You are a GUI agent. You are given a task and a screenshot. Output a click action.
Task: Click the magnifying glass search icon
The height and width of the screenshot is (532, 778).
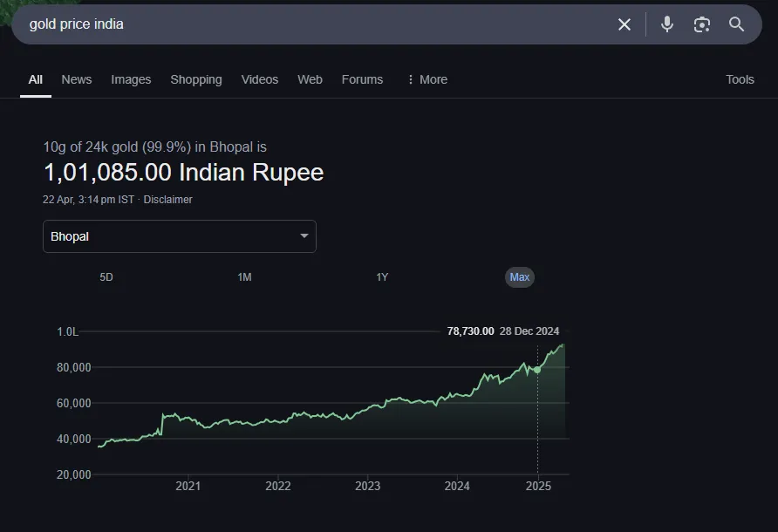point(736,24)
